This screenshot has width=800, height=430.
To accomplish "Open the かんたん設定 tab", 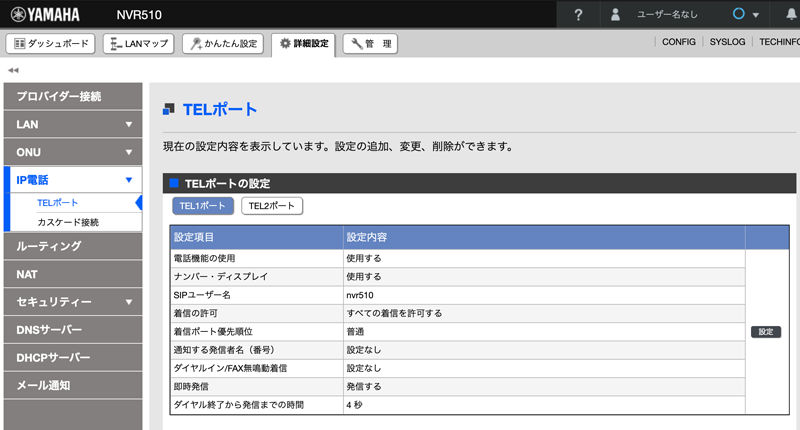I will 223,43.
